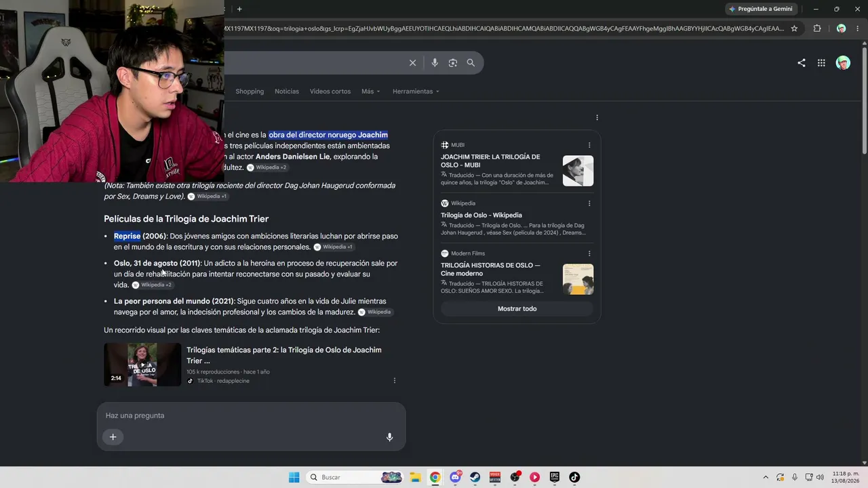Click the Mostrar todo button
Screen dimensions: 868x488
[517, 308]
